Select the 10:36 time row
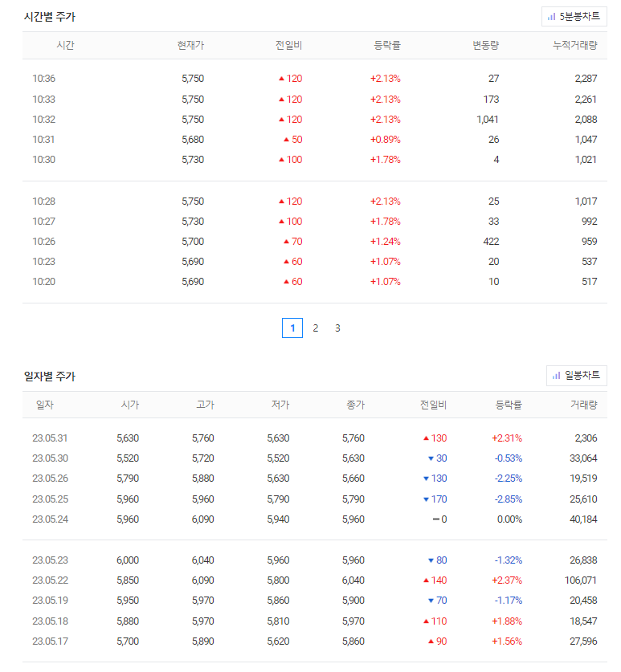This screenshot has height=672, width=621. click(315, 79)
